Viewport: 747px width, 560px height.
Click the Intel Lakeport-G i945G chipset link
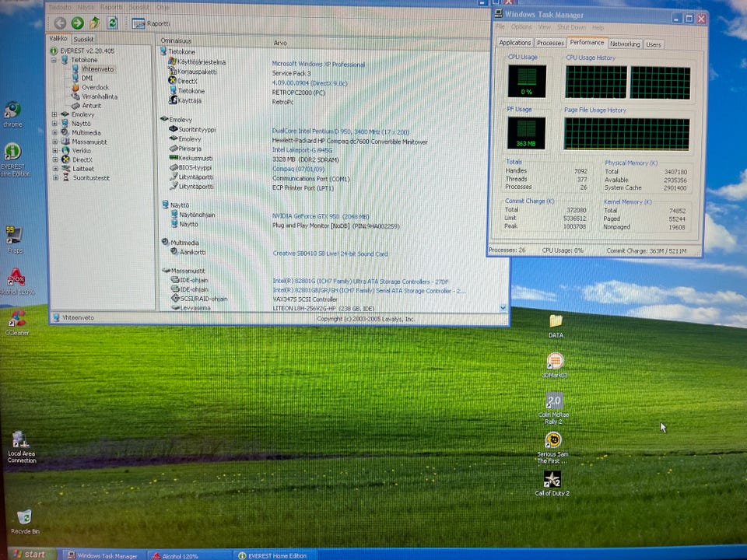pos(302,150)
